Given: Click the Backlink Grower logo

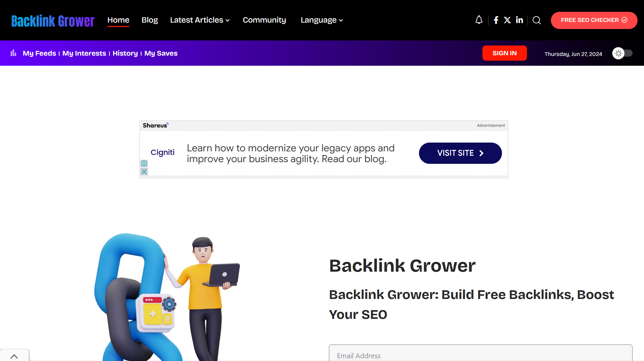Looking at the screenshot, I should (53, 21).
